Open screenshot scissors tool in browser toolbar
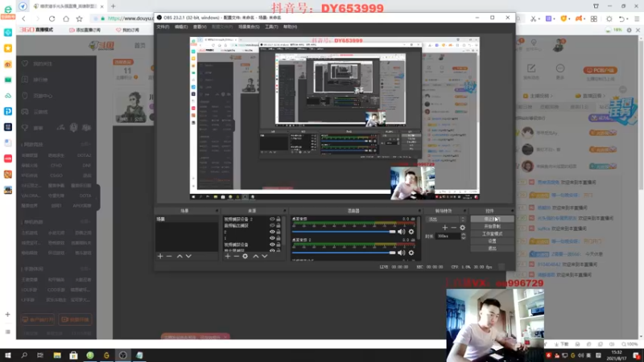644x362 pixels. click(533, 19)
